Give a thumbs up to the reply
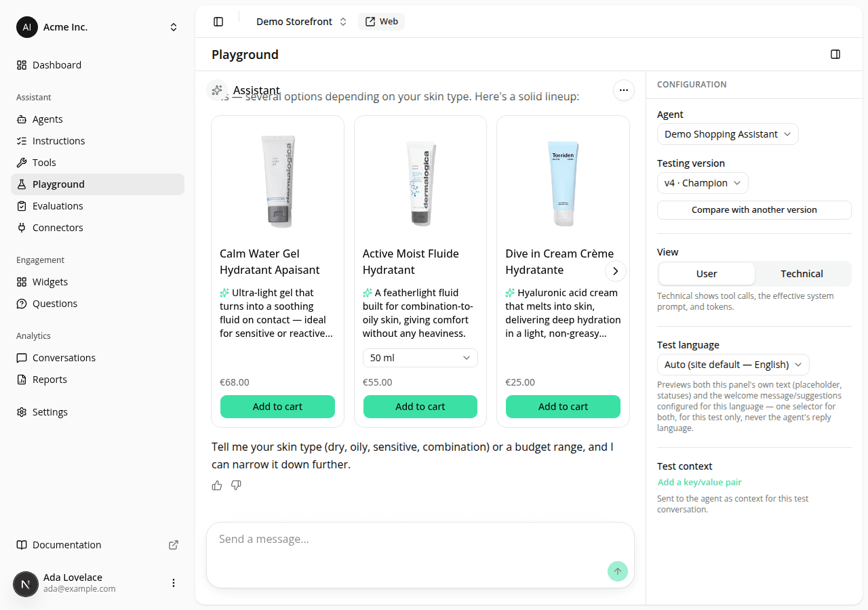Image resolution: width=868 pixels, height=610 pixels. pyautogui.click(x=217, y=485)
